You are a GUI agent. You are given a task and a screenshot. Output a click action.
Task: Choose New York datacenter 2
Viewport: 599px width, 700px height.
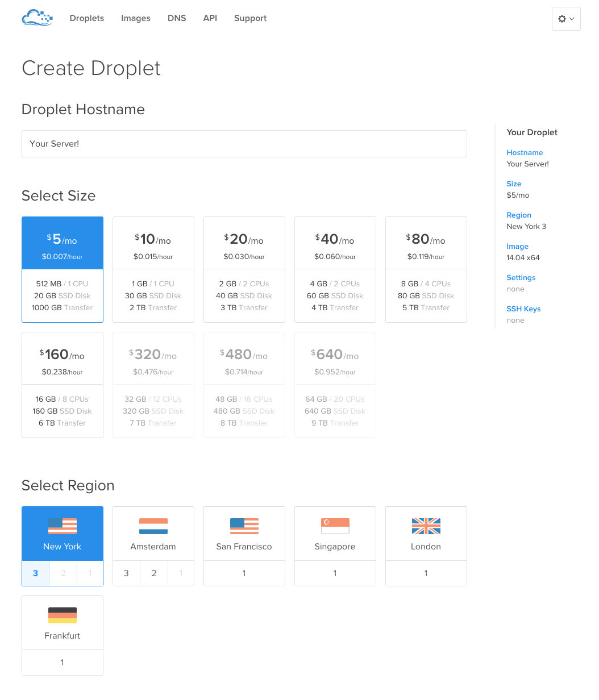pos(63,573)
